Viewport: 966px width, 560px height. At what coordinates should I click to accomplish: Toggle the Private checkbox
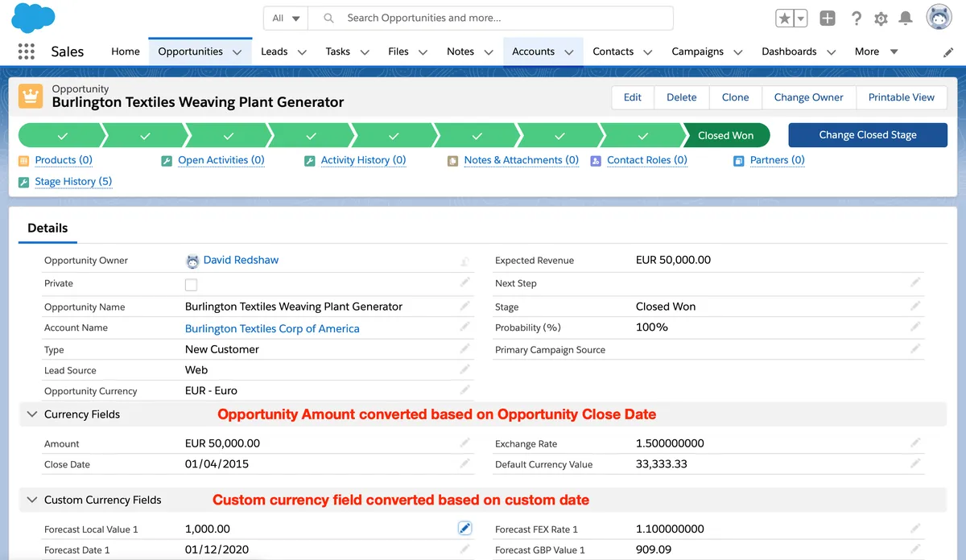point(191,284)
